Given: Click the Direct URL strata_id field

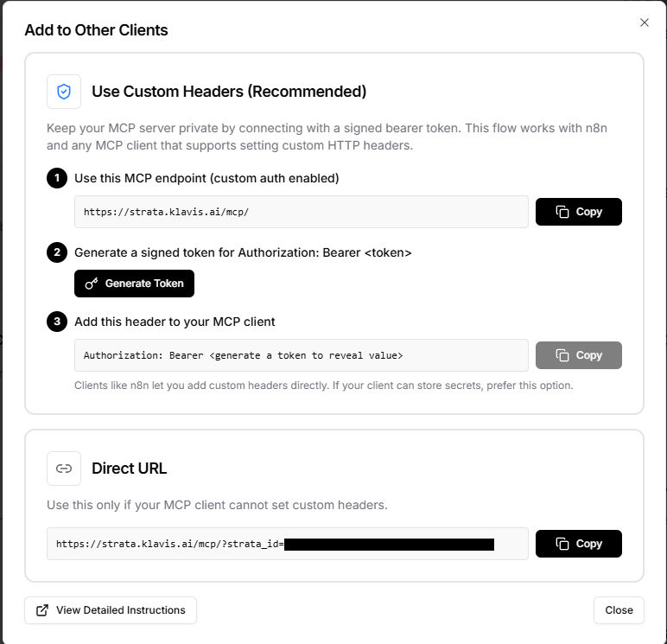Looking at the screenshot, I should (x=287, y=544).
